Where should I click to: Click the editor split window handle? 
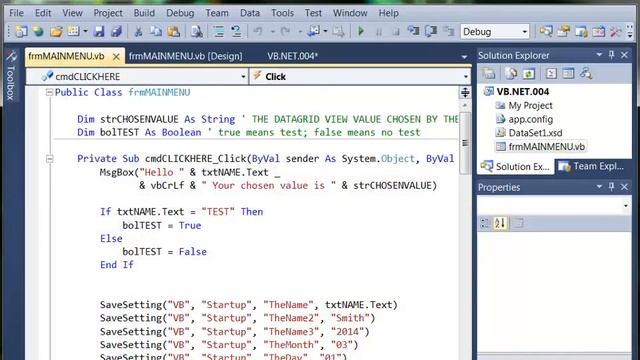465,93
